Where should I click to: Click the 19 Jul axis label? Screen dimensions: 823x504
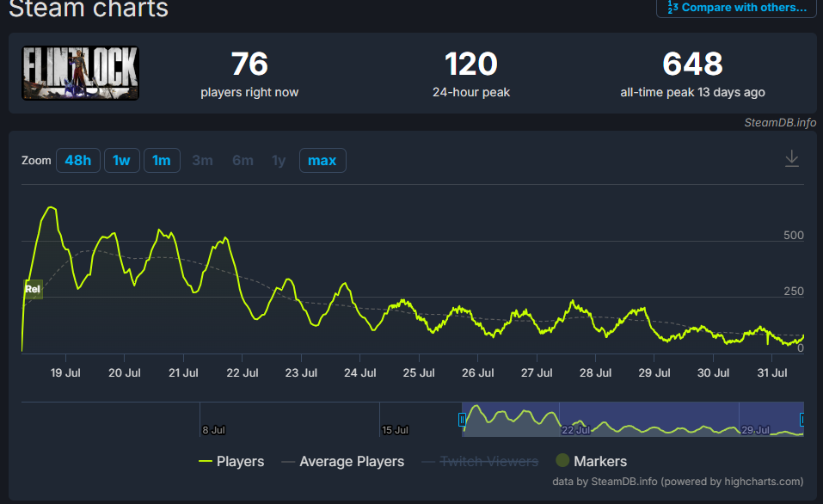tap(65, 372)
